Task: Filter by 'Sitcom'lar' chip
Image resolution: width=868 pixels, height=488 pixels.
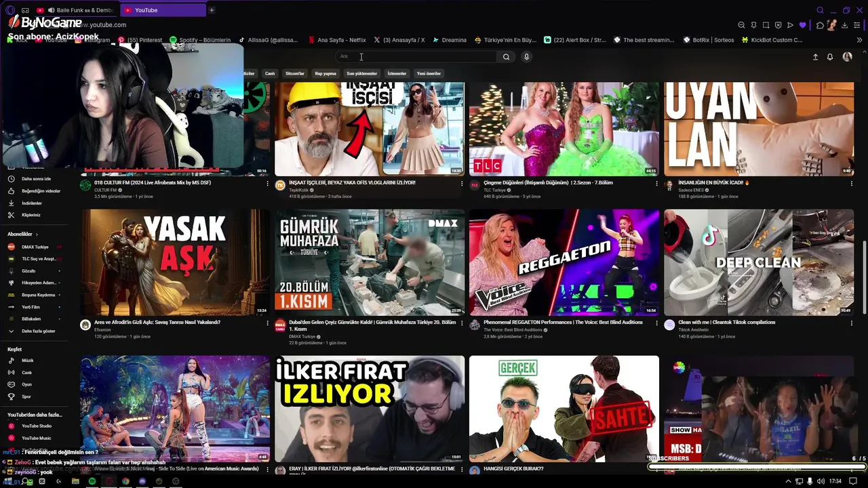Action: point(295,73)
